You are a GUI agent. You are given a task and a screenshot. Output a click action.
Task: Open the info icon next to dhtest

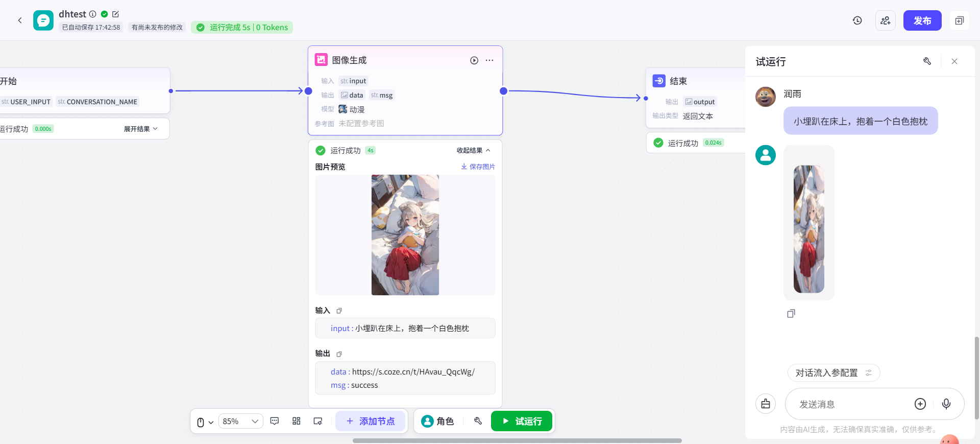[93, 14]
